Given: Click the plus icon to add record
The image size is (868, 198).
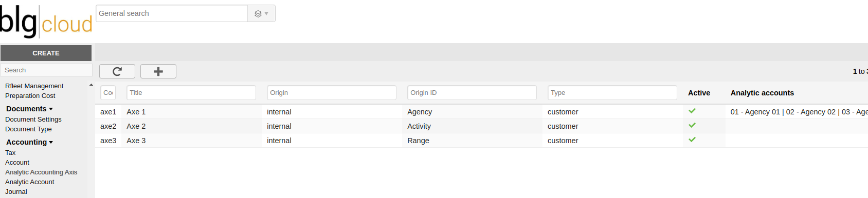Looking at the screenshot, I should coord(158,71).
